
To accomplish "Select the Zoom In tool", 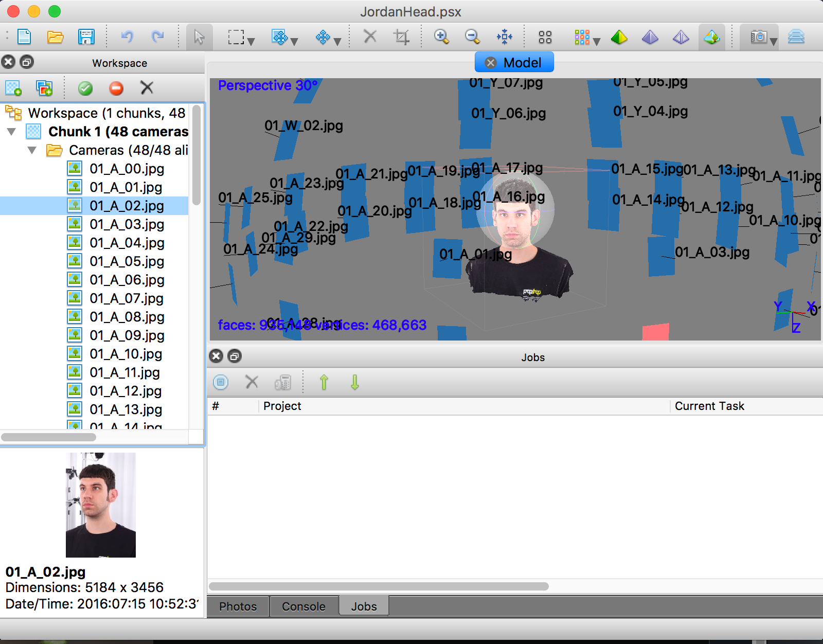I will tap(441, 37).
